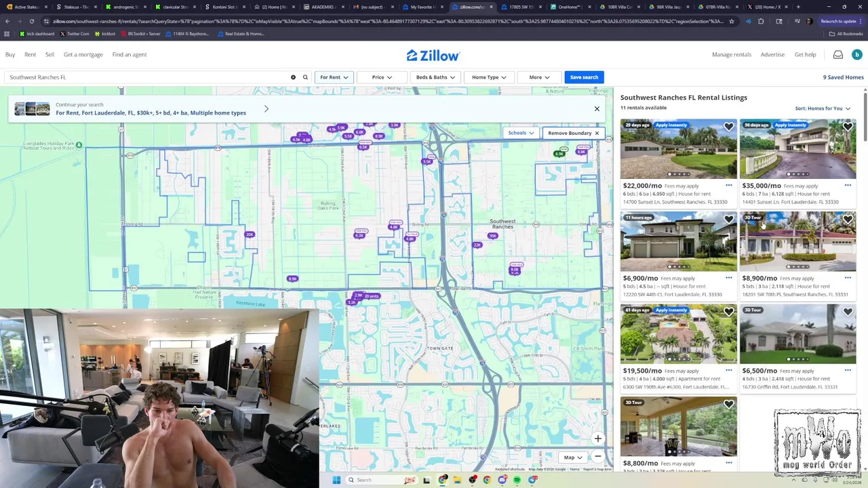868x488 pixels.
Task: Zoom in on the map
Action: (x=597, y=439)
